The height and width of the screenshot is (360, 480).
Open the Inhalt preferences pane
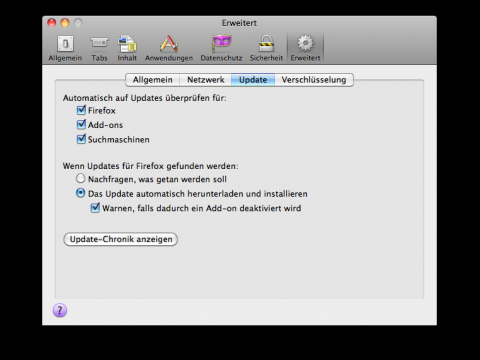(127, 48)
